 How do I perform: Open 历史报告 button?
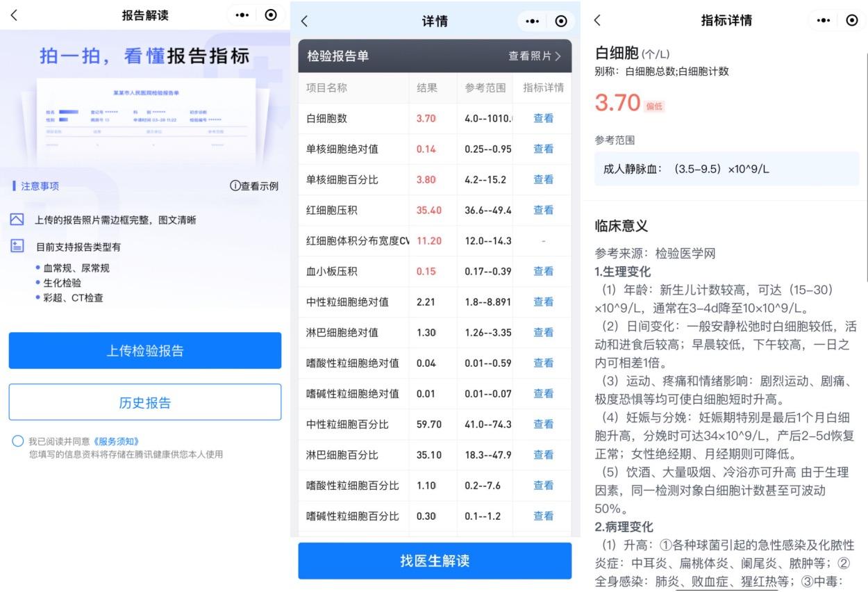[x=144, y=402]
